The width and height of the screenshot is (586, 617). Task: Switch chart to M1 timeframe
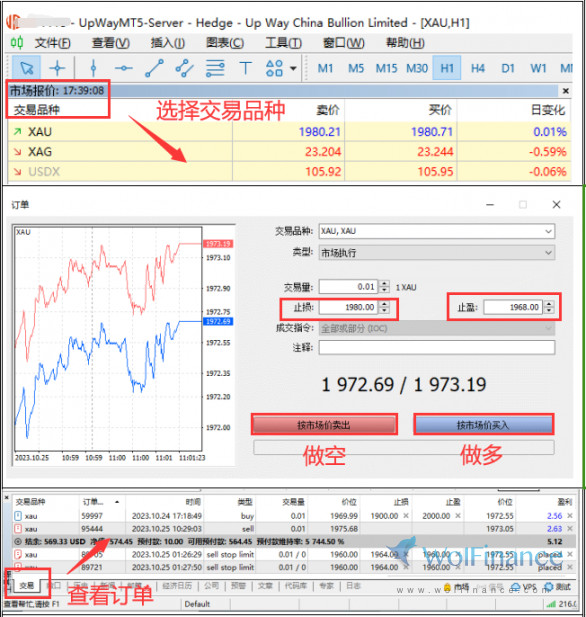click(325, 68)
